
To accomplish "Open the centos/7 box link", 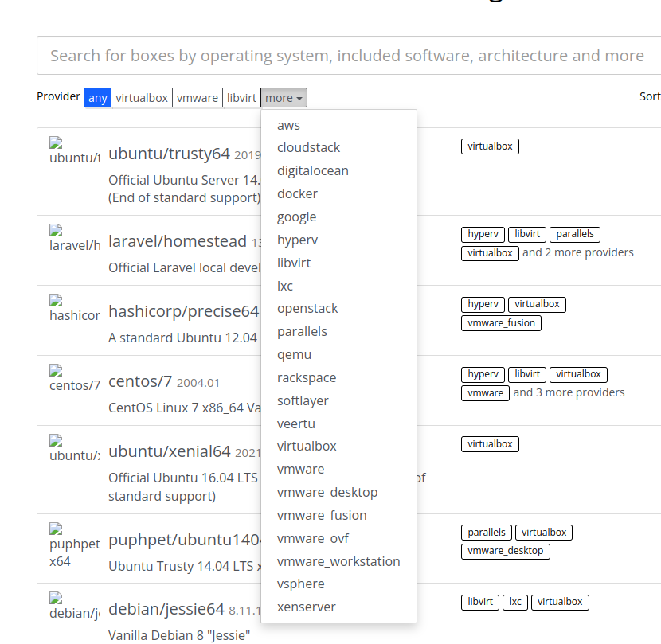I will [140, 381].
